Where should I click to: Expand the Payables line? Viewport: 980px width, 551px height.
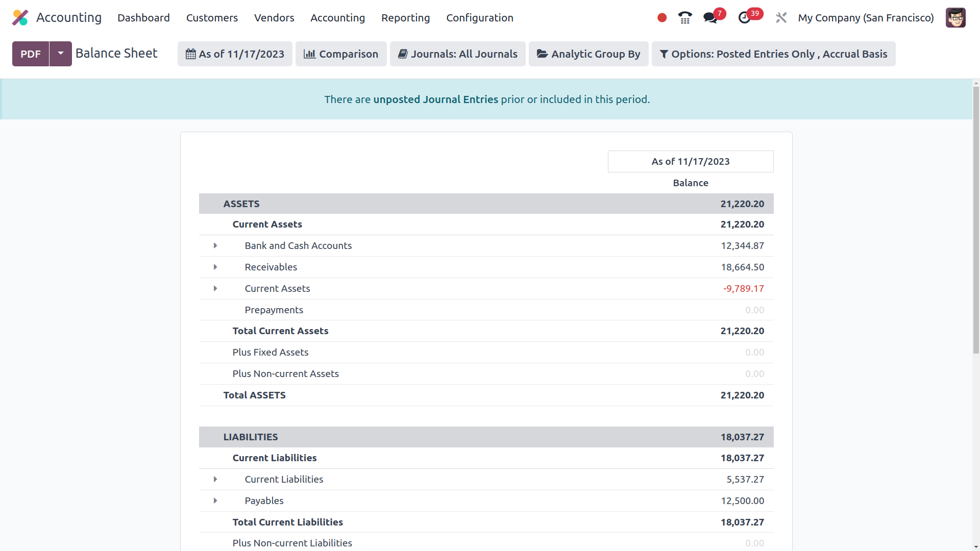(215, 500)
